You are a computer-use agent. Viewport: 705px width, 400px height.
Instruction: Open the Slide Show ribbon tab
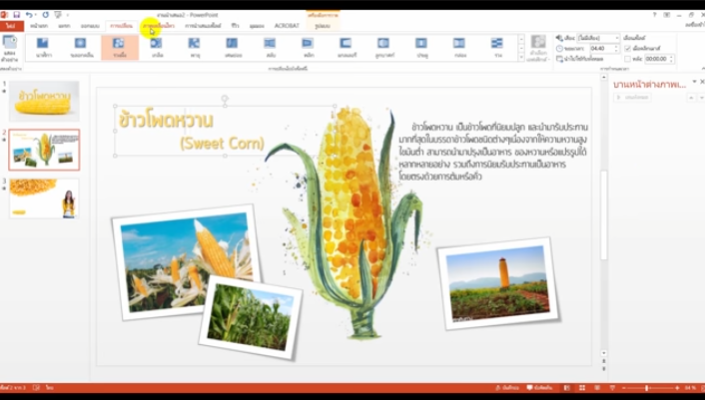pyautogui.click(x=203, y=26)
